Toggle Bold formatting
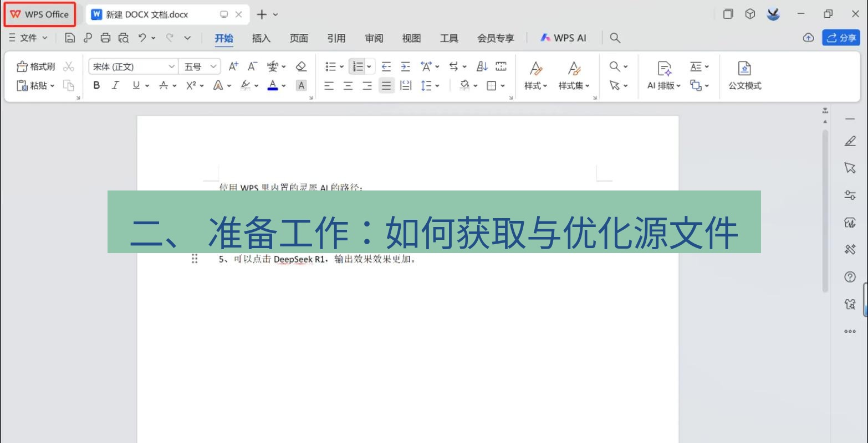 click(96, 85)
